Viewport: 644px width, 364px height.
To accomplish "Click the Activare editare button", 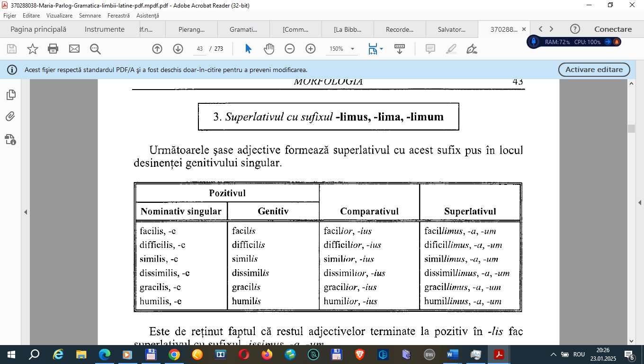I will point(594,70).
